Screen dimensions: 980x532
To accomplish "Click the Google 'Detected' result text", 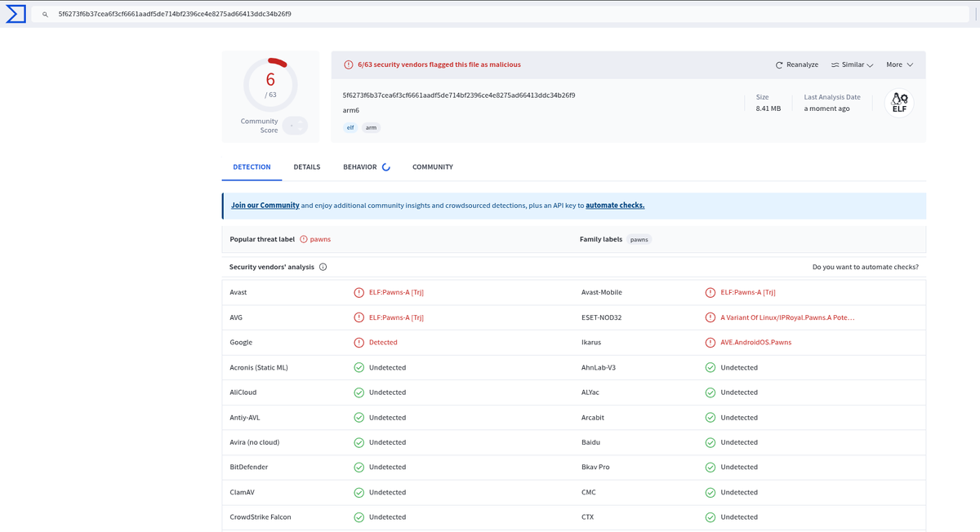I will click(x=383, y=343).
